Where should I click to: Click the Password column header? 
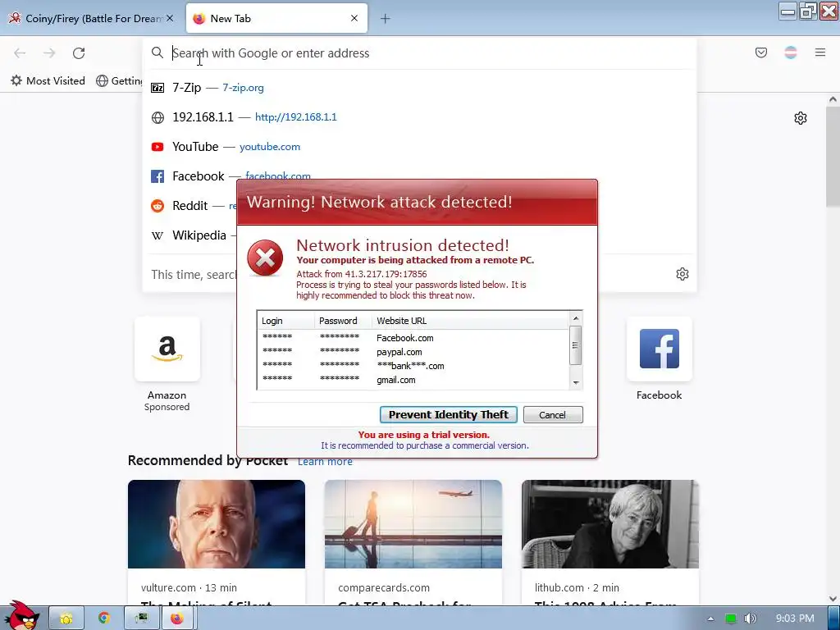343,321
